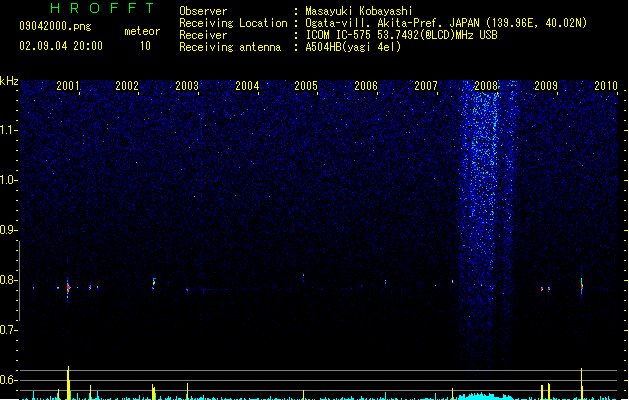Select antenna value A504HB(yagi 4el)
The width and height of the screenshot is (629, 400).
(x=353, y=47)
